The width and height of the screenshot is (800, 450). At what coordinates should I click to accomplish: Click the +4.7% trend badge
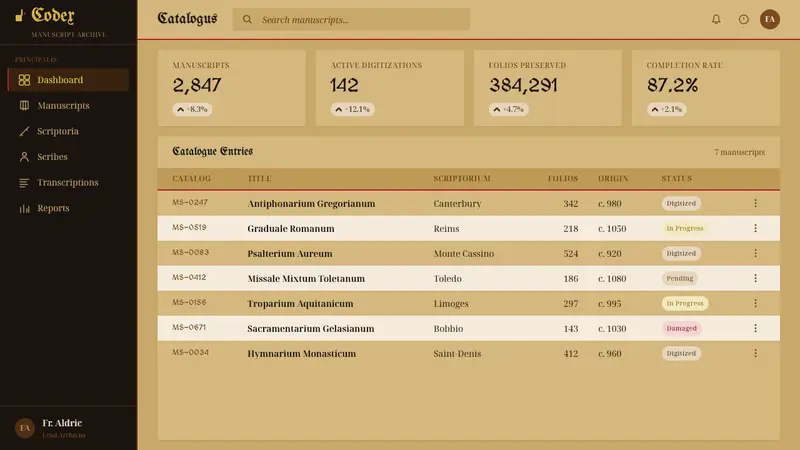click(509, 109)
